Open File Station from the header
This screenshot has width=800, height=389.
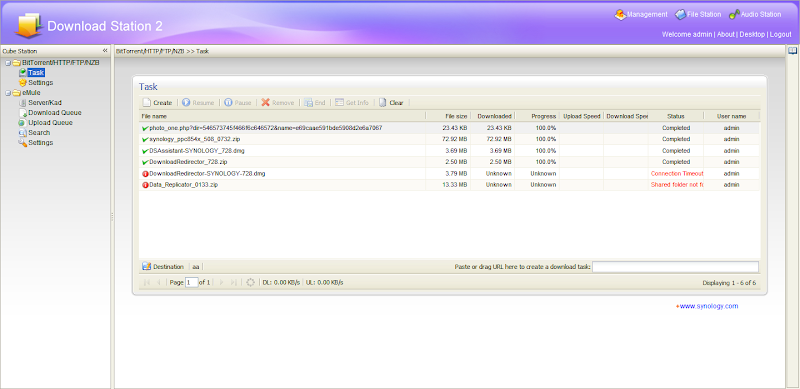698,14
